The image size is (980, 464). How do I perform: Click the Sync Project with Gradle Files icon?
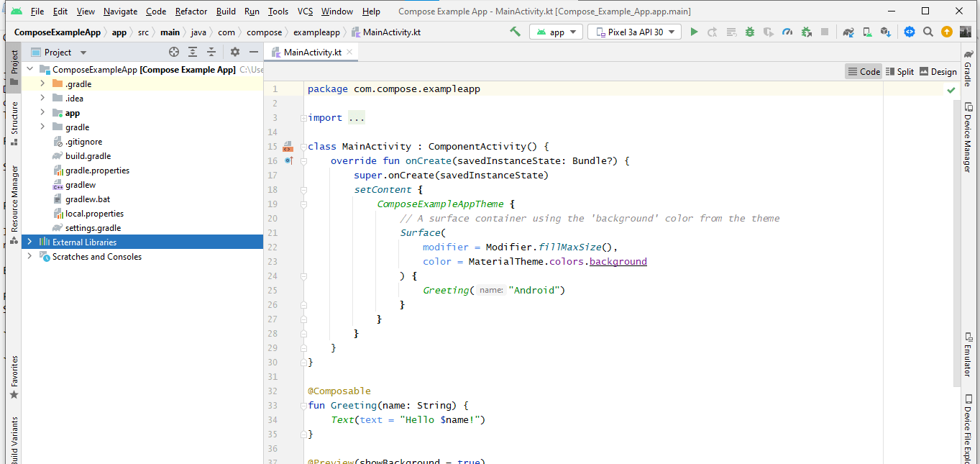click(x=848, y=32)
